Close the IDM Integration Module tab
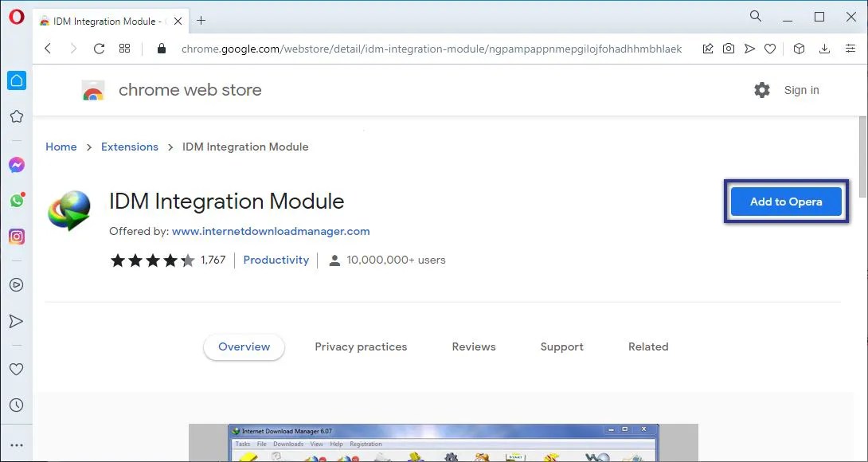868x462 pixels. [x=178, y=21]
